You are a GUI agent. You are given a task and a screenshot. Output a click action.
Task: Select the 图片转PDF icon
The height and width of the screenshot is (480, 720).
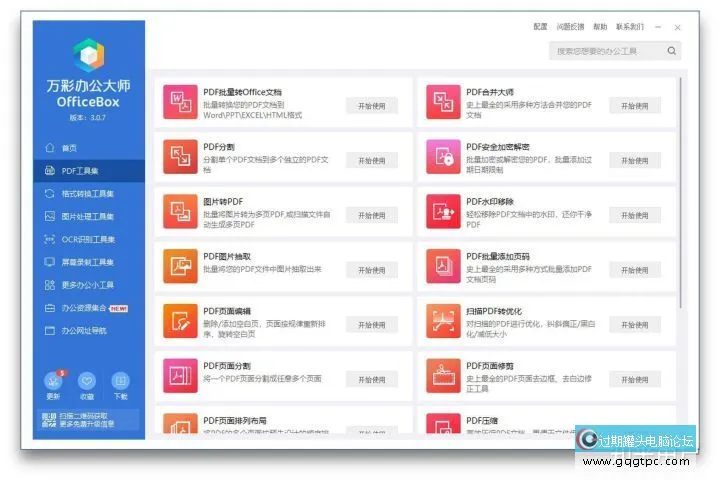click(x=181, y=210)
